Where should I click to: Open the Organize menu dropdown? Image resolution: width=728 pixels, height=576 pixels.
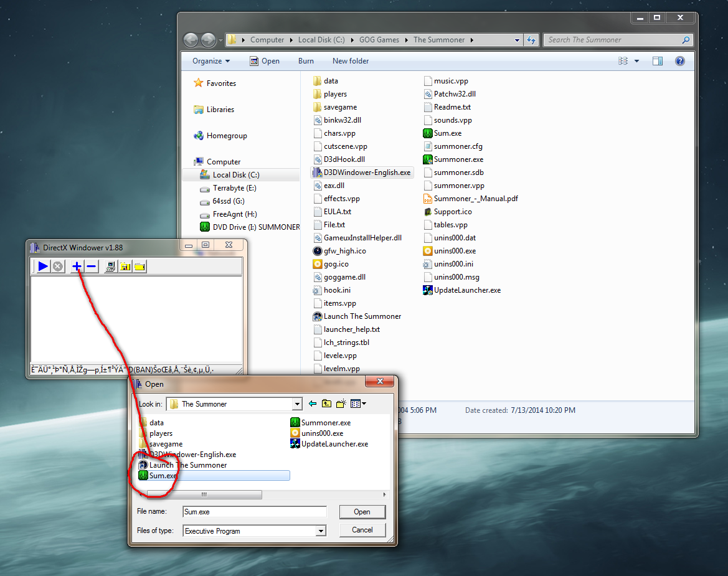point(211,61)
